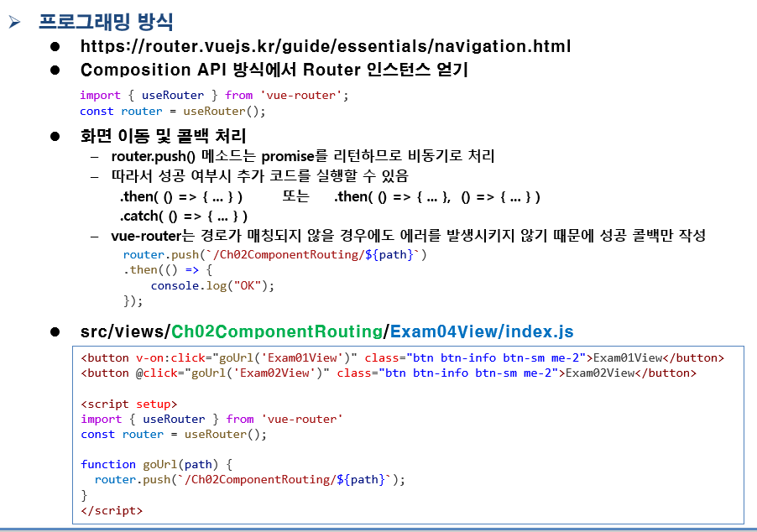Click the green 'Ch02ComponentRouting' path segment
The width and height of the screenshot is (757, 532).
pyautogui.click(x=277, y=331)
